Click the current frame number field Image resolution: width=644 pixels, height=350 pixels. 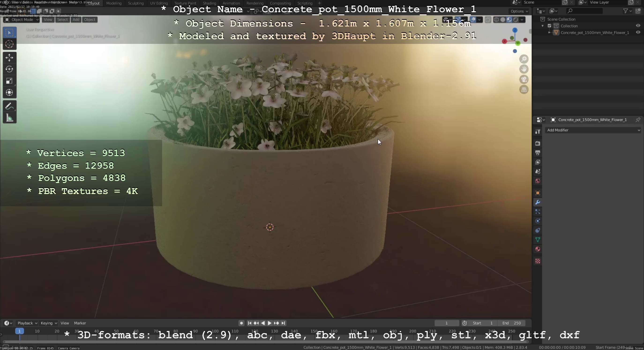pos(446,323)
